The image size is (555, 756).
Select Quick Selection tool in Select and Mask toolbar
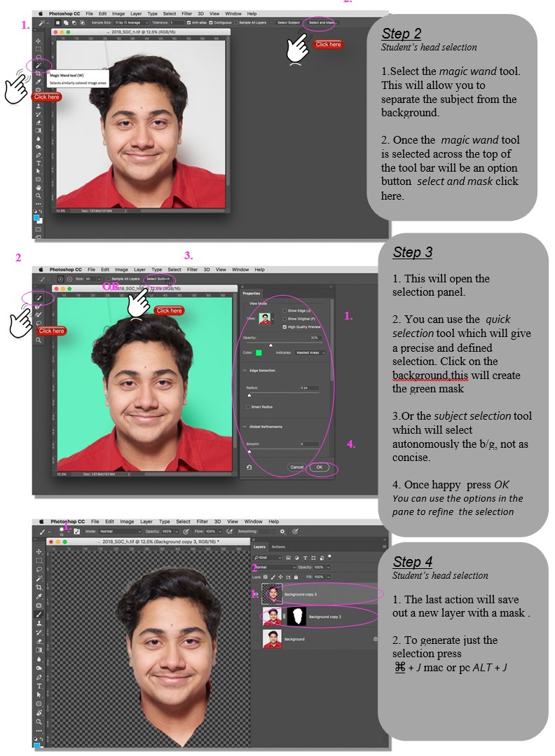[x=39, y=298]
